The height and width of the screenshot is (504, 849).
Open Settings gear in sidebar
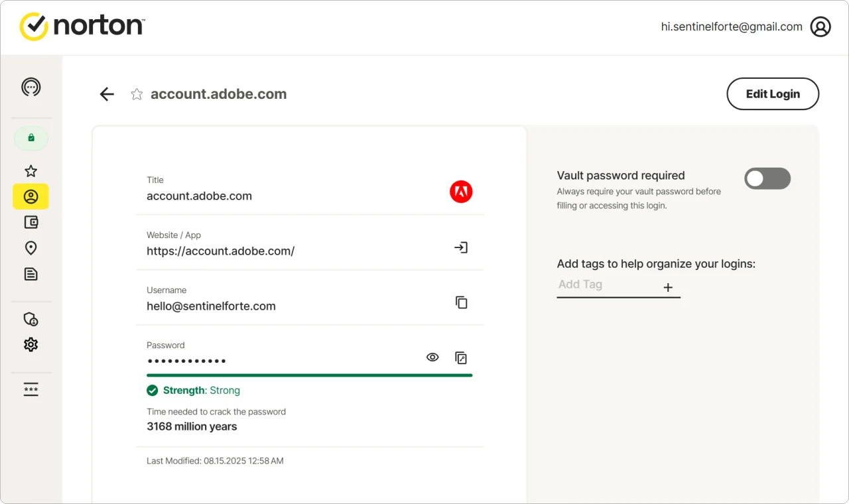pos(31,345)
